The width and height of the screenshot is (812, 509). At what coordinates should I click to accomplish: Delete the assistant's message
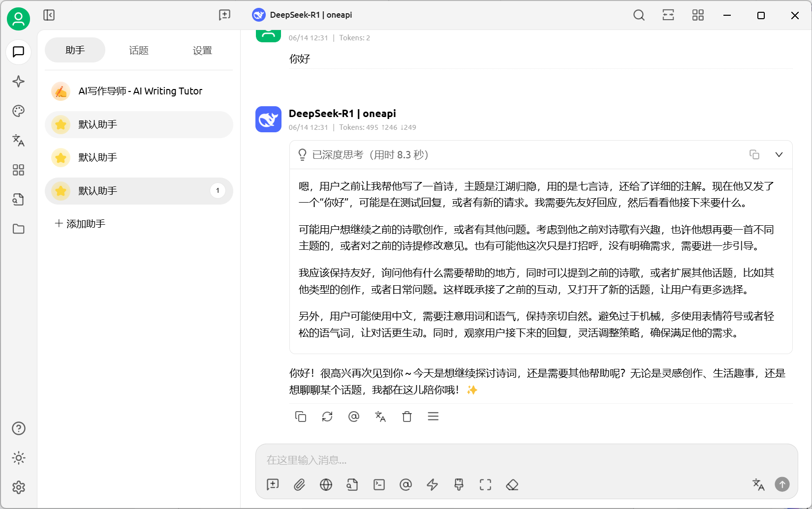pyautogui.click(x=406, y=417)
